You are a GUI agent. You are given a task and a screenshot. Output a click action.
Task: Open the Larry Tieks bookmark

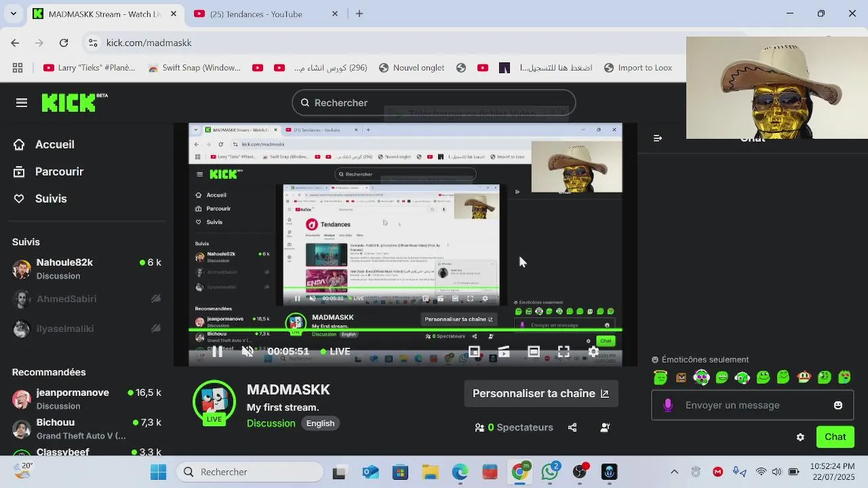pos(90,68)
